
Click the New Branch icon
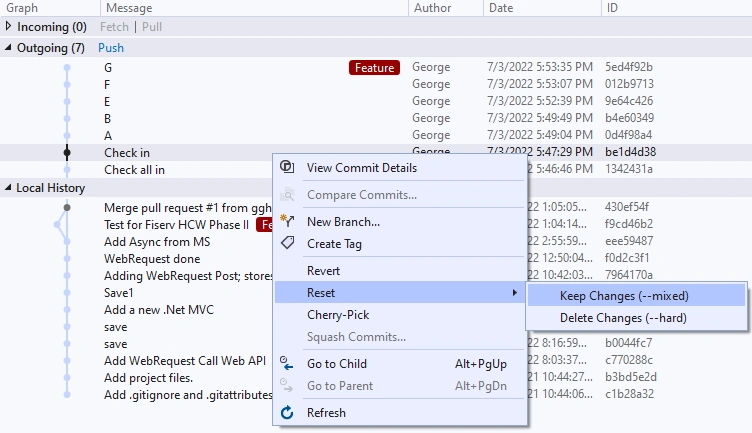tap(287, 221)
